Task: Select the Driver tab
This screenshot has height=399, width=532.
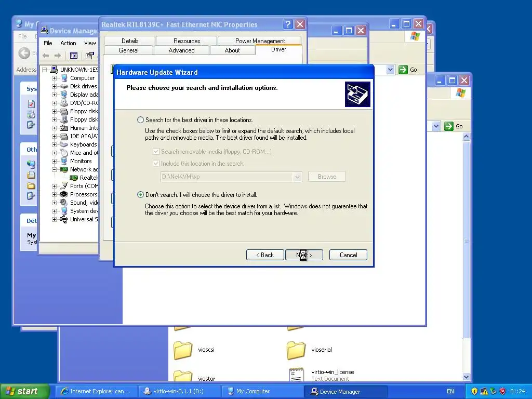Action: (x=278, y=49)
